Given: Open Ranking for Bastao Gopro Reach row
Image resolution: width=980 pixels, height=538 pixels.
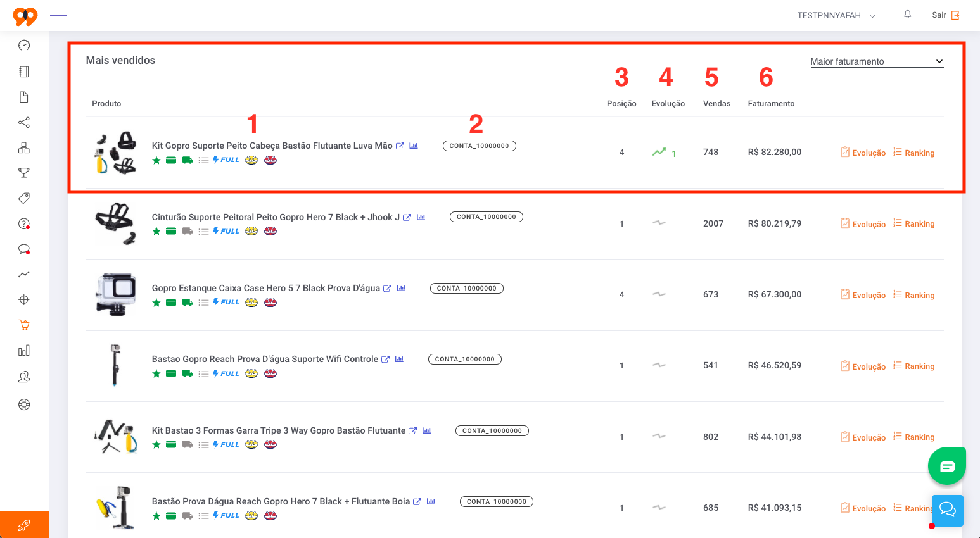Looking at the screenshot, I should point(914,366).
